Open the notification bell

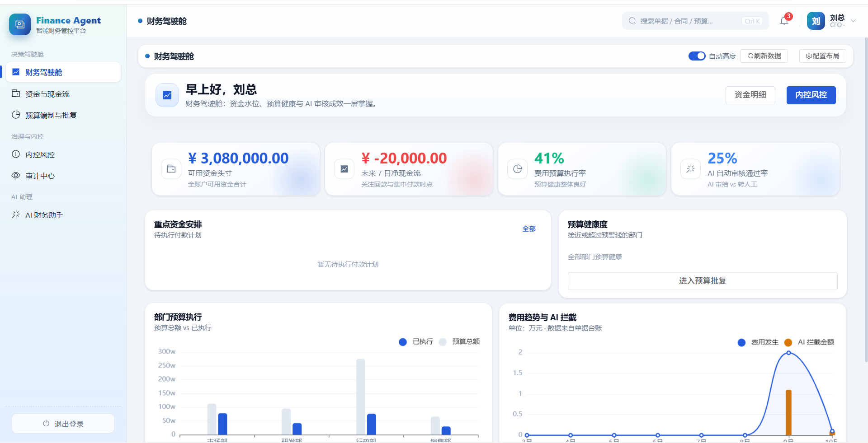(x=784, y=21)
